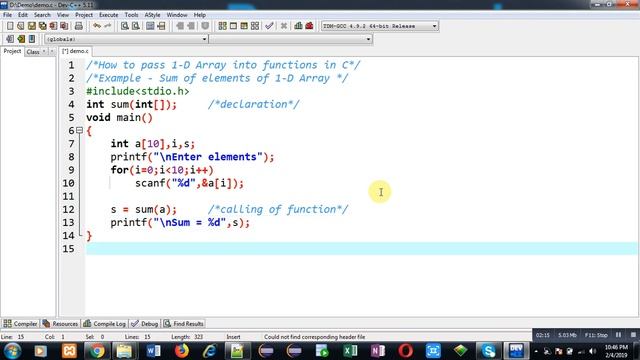Compile the program with Compile icon
The height and width of the screenshot is (360, 640).
[222, 26]
